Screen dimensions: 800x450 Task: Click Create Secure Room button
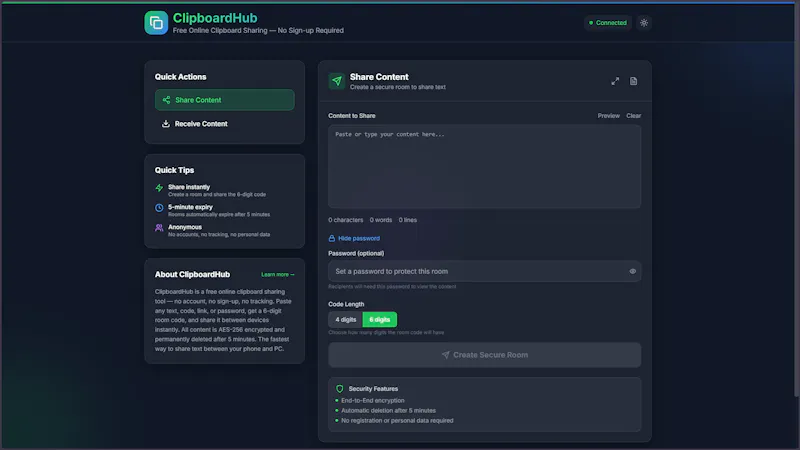coord(485,355)
